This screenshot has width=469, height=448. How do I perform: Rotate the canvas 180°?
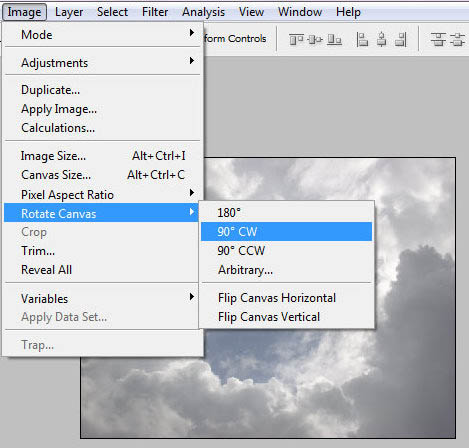287,213
